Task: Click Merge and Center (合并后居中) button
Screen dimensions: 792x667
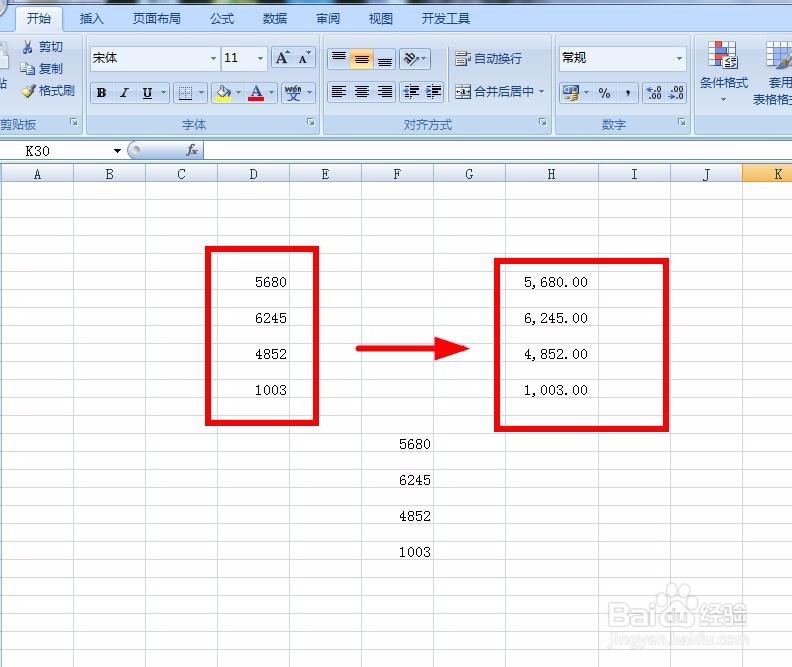Action: pyautogui.click(x=494, y=92)
